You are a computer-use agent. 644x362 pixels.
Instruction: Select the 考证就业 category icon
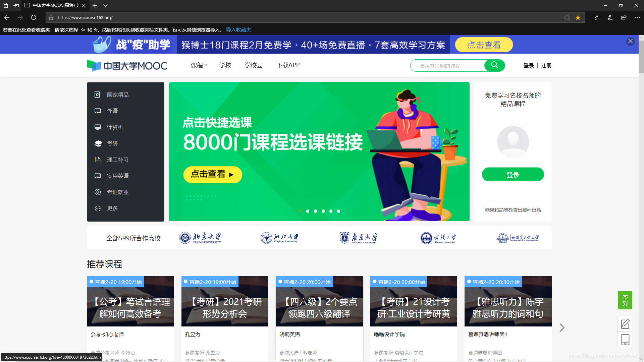coord(97,192)
